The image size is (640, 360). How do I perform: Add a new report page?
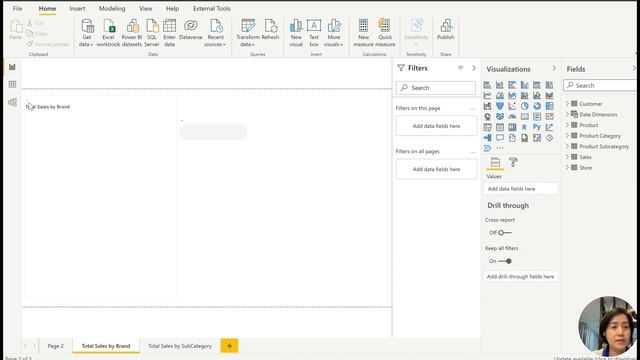(229, 346)
